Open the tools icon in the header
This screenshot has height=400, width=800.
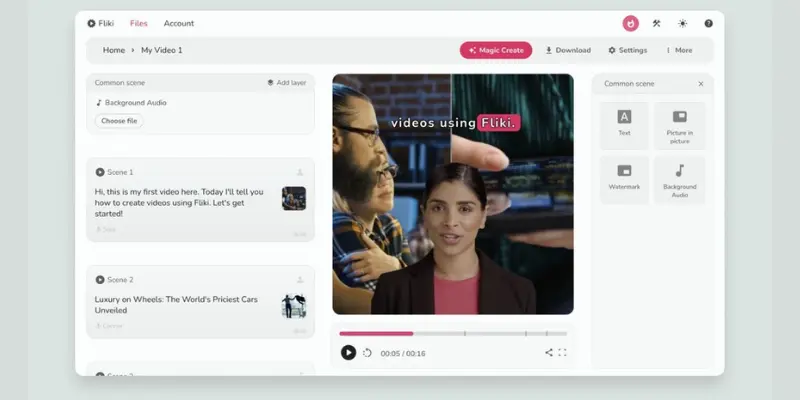[657, 23]
